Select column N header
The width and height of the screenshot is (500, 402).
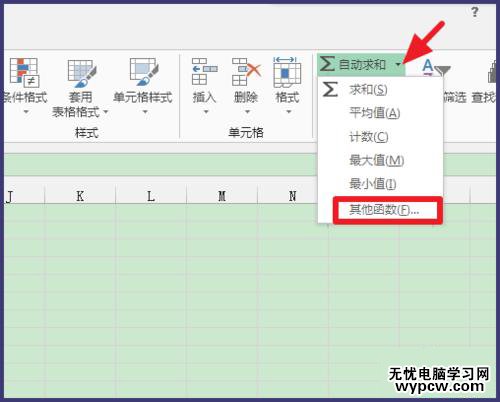[x=289, y=196]
